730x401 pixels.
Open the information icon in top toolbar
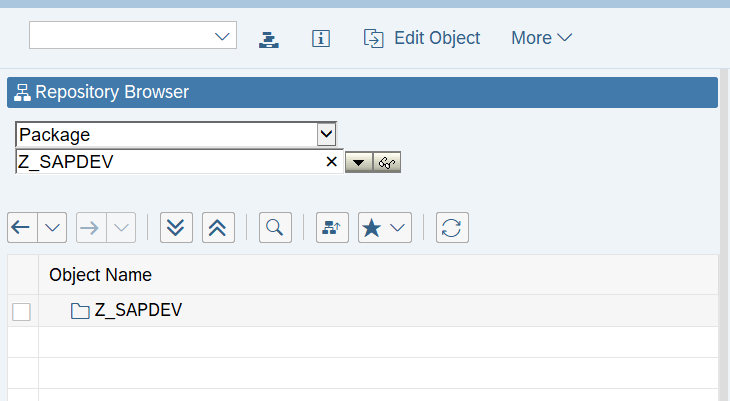click(321, 38)
